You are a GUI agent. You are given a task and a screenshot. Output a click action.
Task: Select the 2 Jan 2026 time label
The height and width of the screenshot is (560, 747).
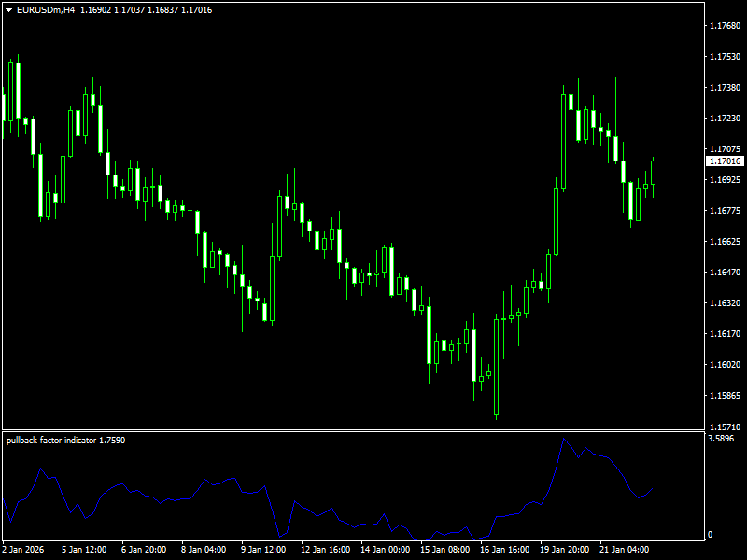click(x=23, y=550)
